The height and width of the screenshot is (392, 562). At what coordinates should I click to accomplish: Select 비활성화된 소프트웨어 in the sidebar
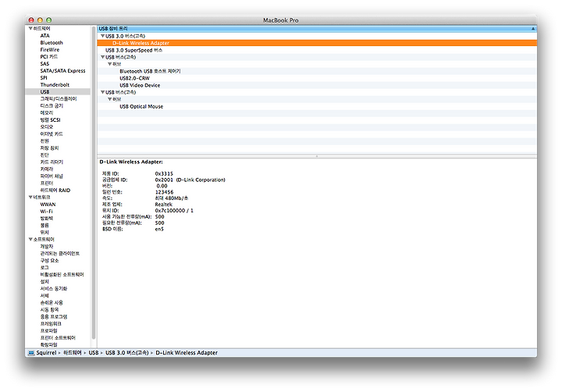click(x=62, y=274)
